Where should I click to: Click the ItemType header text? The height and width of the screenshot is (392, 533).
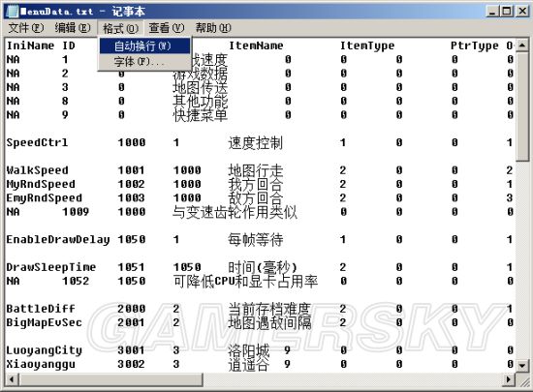(x=367, y=45)
